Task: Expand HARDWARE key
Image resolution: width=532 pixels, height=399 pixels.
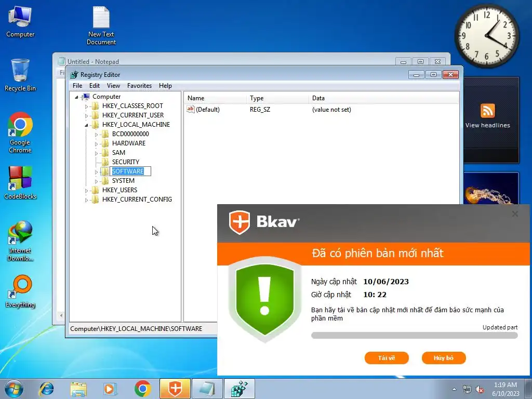Action: click(x=96, y=144)
